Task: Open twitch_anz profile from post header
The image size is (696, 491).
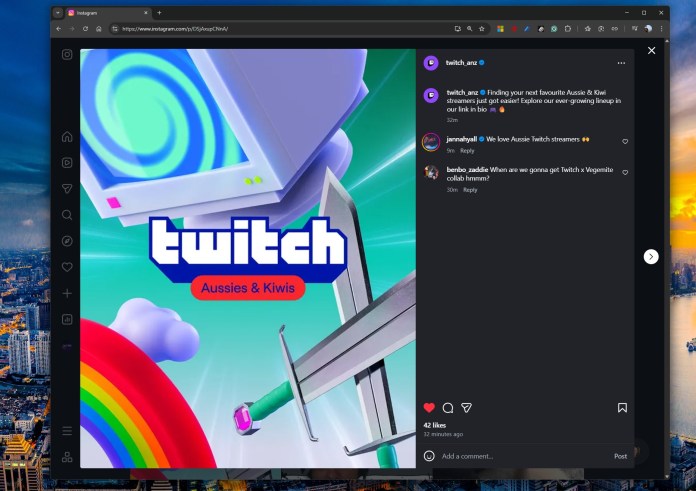Action: point(461,63)
